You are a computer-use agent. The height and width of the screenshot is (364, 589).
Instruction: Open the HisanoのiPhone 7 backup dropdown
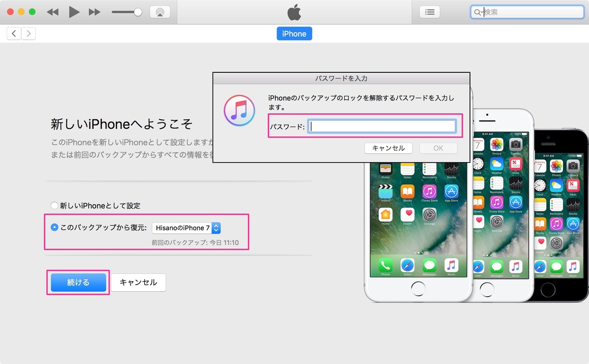point(186,228)
